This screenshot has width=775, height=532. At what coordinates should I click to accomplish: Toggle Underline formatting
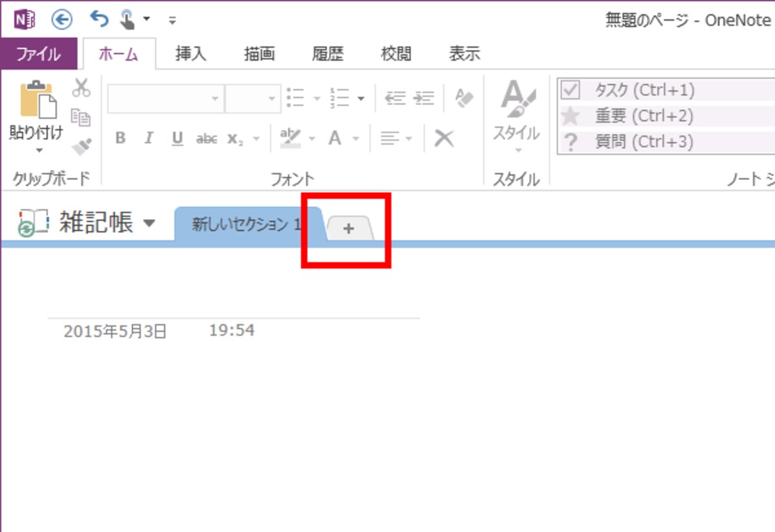point(178,138)
